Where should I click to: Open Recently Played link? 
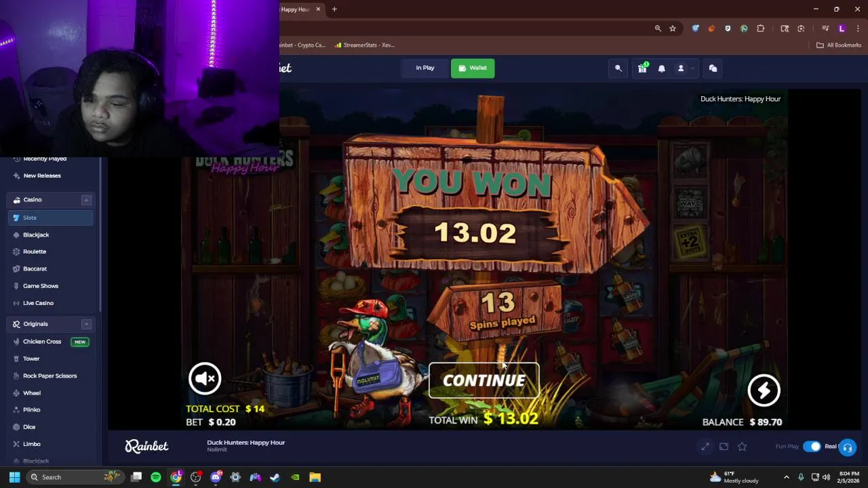tap(45, 159)
